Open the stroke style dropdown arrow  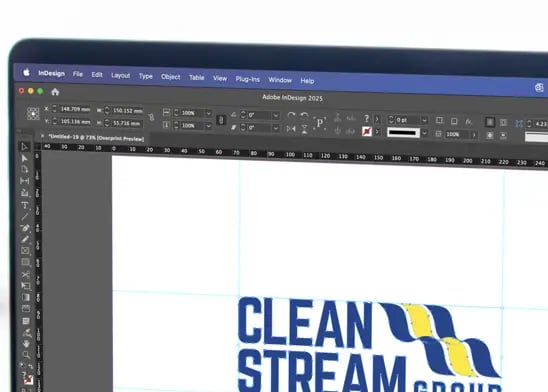[x=424, y=133]
